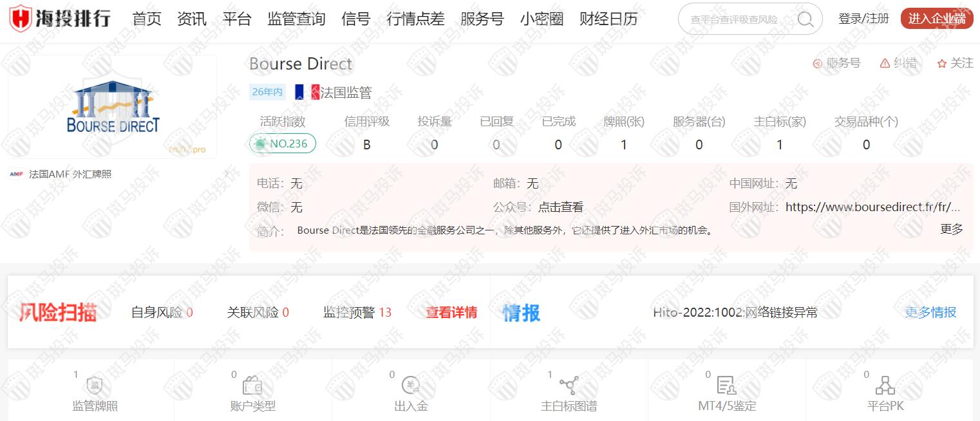Viewport: 980px width, 421px height.
Task: Click 监控预警 13 count
Action: tap(357, 312)
